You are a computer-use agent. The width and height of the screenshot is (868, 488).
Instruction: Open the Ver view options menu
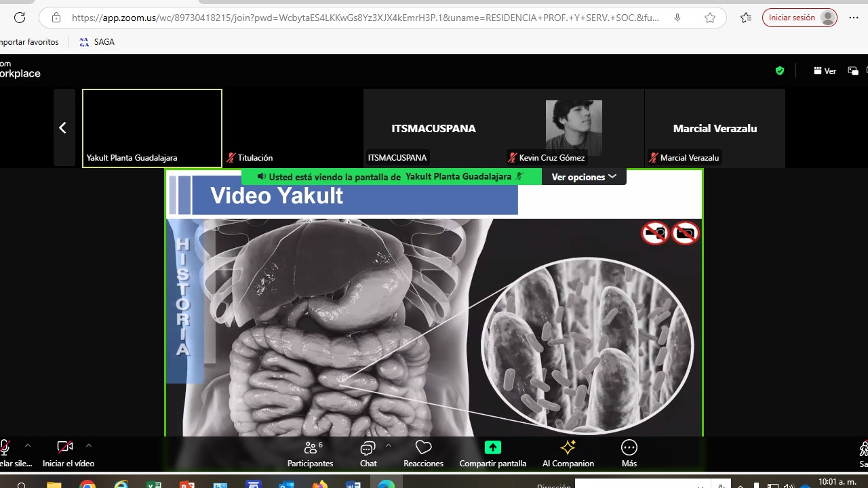click(x=825, y=70)
